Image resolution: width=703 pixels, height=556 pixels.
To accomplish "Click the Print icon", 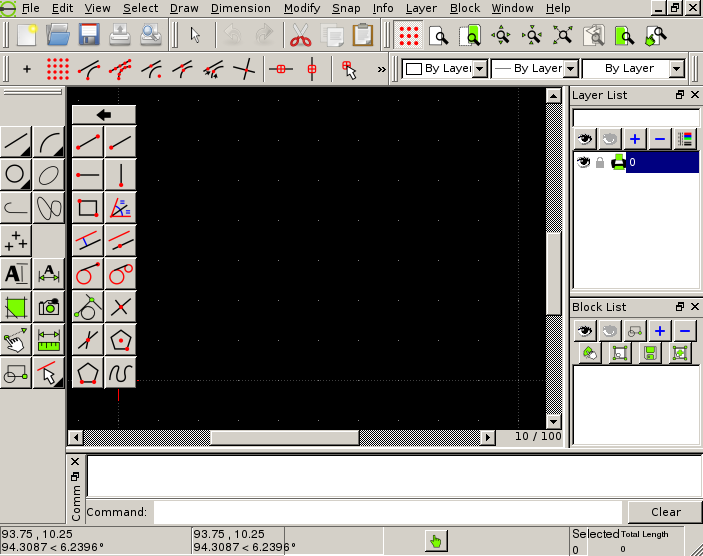I will [120, 35].
